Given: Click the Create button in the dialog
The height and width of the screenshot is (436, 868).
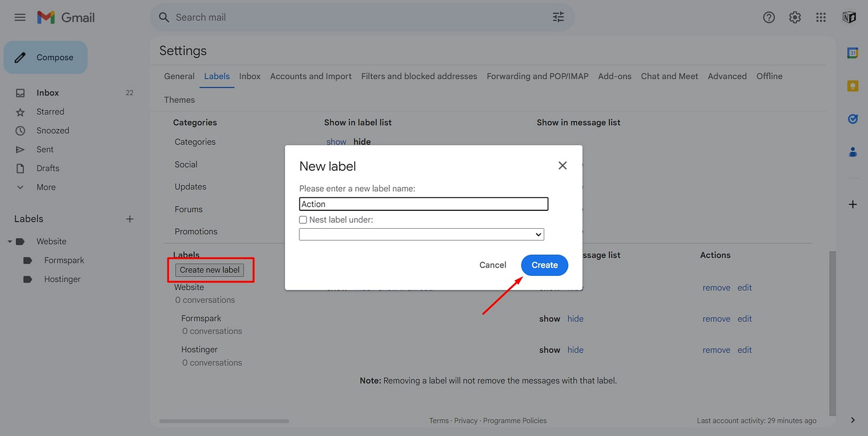Looking at the screenshot, I should pyautogui.click(x=544, y=265).
